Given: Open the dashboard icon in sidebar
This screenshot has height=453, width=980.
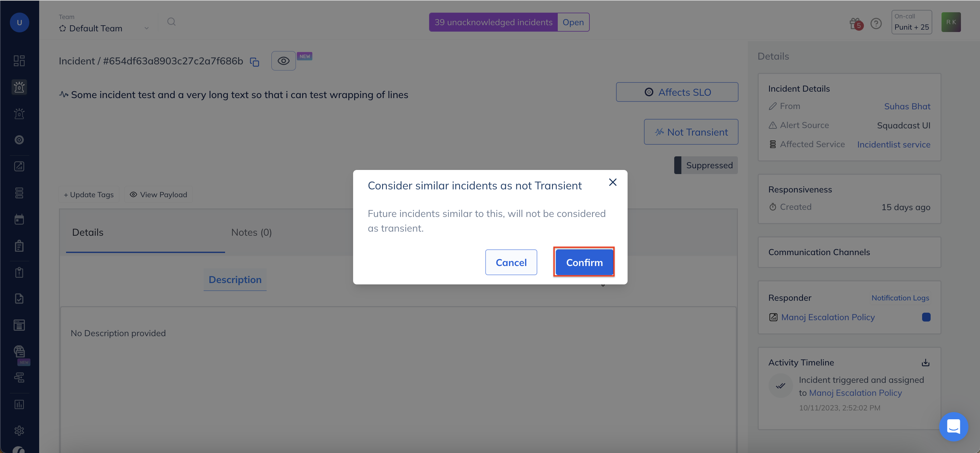Looking at the screenshot, I should pos(19,61).
